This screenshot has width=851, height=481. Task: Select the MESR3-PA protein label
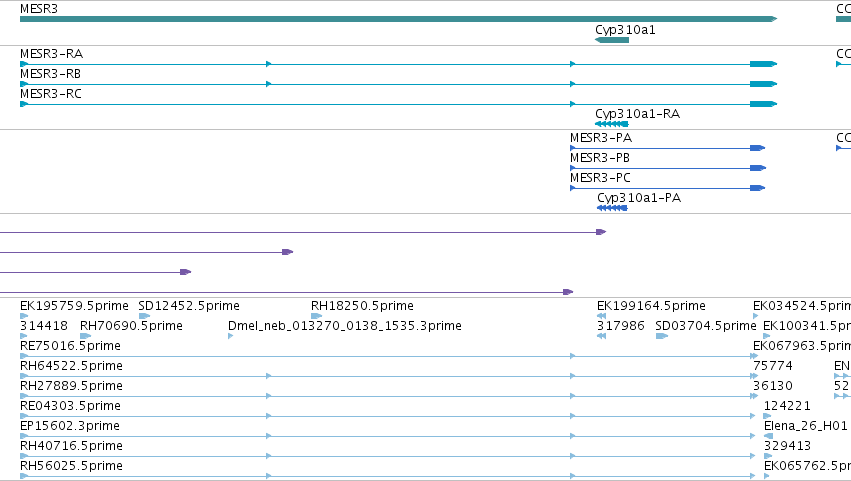pos(601,138)
